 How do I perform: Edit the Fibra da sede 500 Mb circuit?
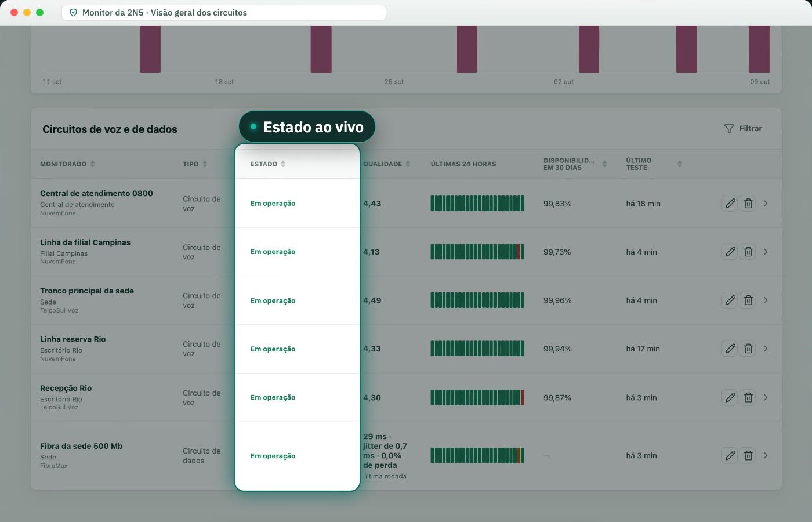coord(730,455)
